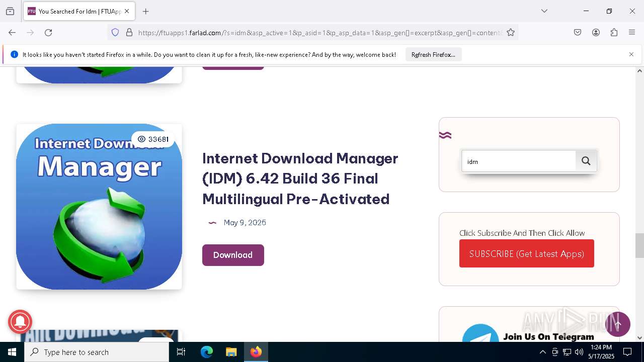Click taskbar search box
Viewport: 644px width, 362px height.
97,352
